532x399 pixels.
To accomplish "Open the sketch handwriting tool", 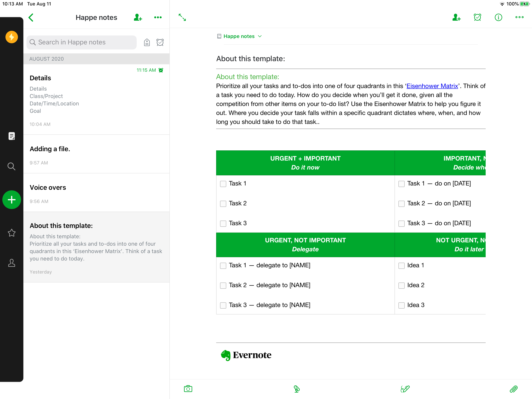I will 405,389.
